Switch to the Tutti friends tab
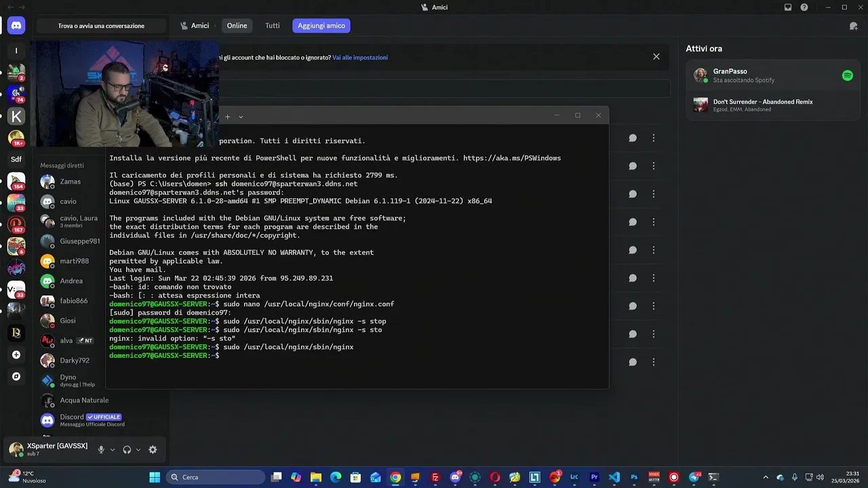 coord(272,26)
